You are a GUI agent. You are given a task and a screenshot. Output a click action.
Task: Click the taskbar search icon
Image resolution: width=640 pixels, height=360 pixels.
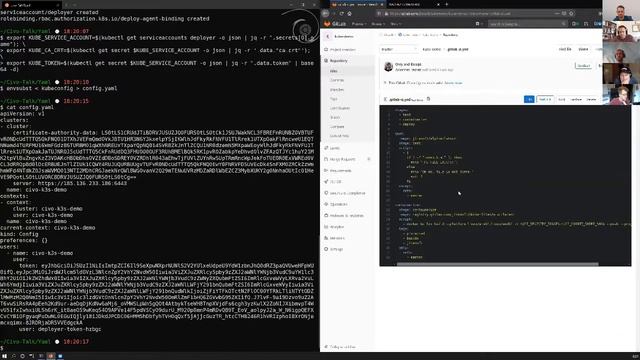13,356
